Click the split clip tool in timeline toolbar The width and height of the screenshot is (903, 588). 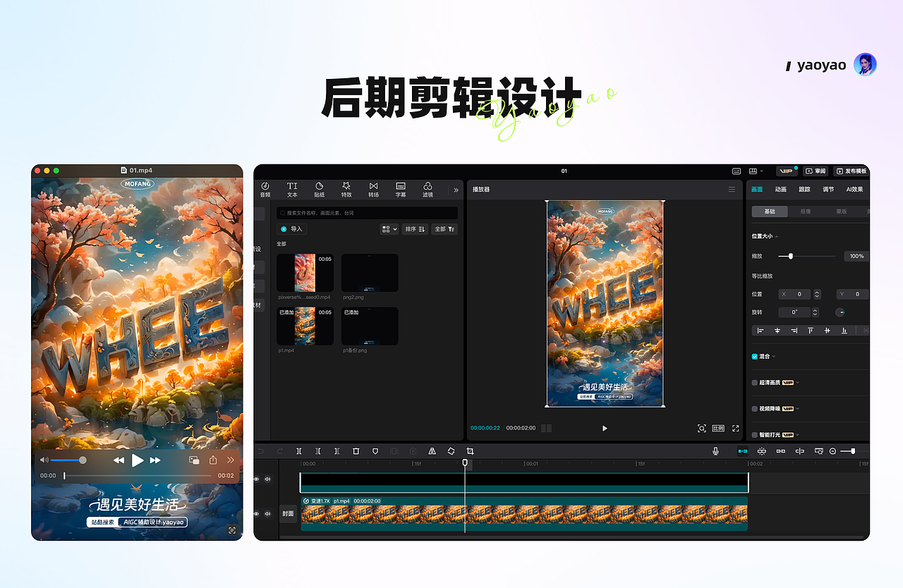pyautogui.click(x=299, y=451)
